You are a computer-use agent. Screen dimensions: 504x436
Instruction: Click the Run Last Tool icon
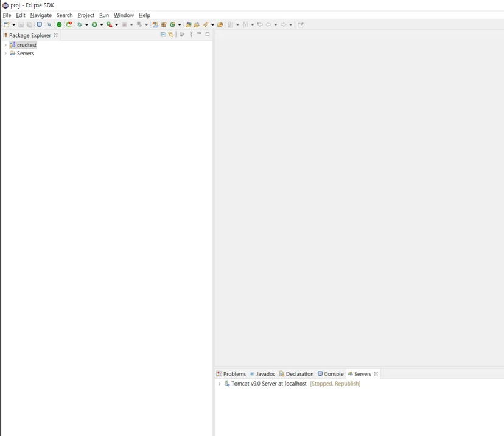[110, 25]
